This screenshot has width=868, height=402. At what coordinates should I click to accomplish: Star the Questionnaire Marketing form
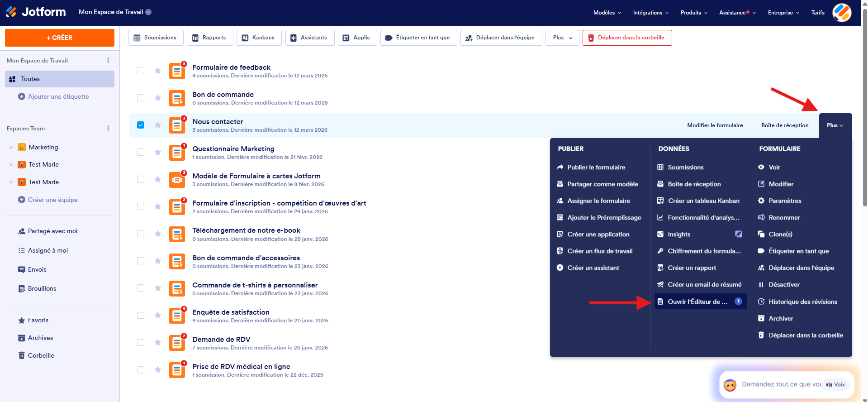tap(157, 152)
